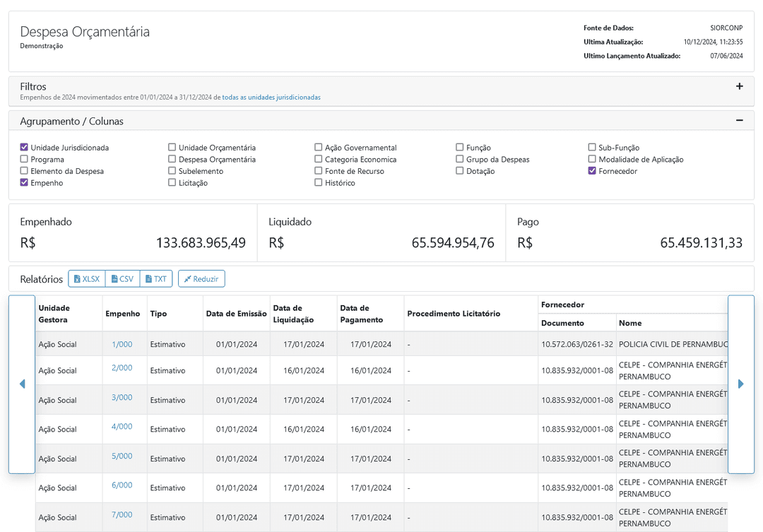Viewport: 763px width, 532px height.
Task: Enable Despesa Orçamentária checkbox
Action: click(x=172, y=159)
